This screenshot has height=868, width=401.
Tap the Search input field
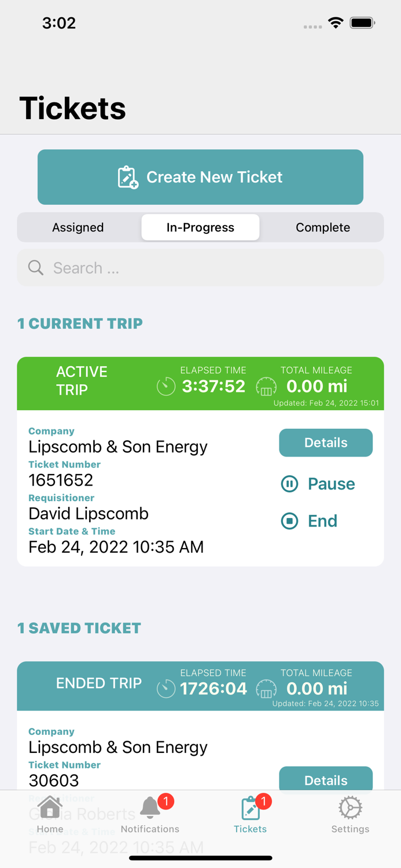pyautogui.click(x=200, y=267)
